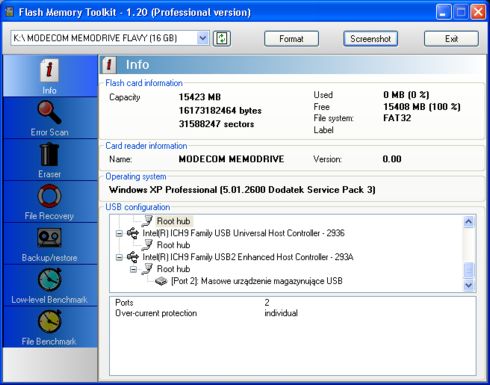490x385 pixels.
Task: Launch the File Recovery lifebuoy tool
Action: click(x=50, y=202)
